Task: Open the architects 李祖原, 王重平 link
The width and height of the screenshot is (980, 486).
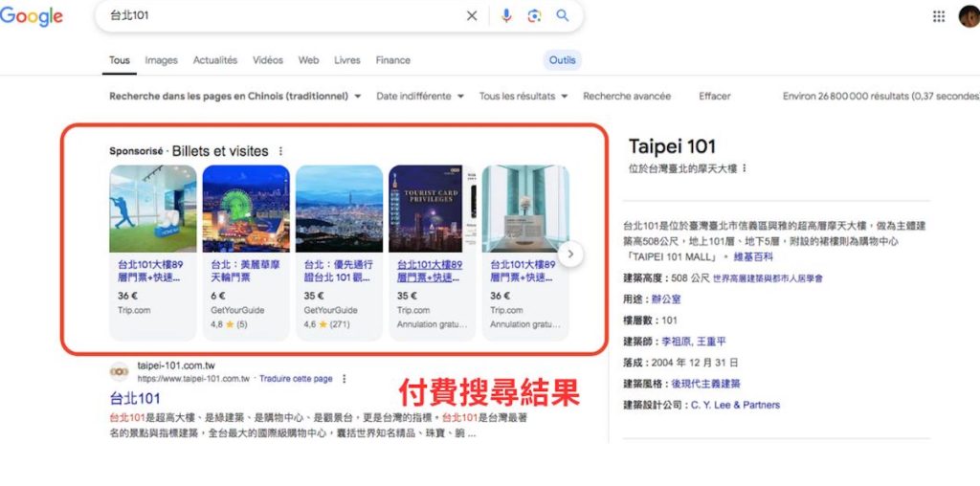Action: 694,342
